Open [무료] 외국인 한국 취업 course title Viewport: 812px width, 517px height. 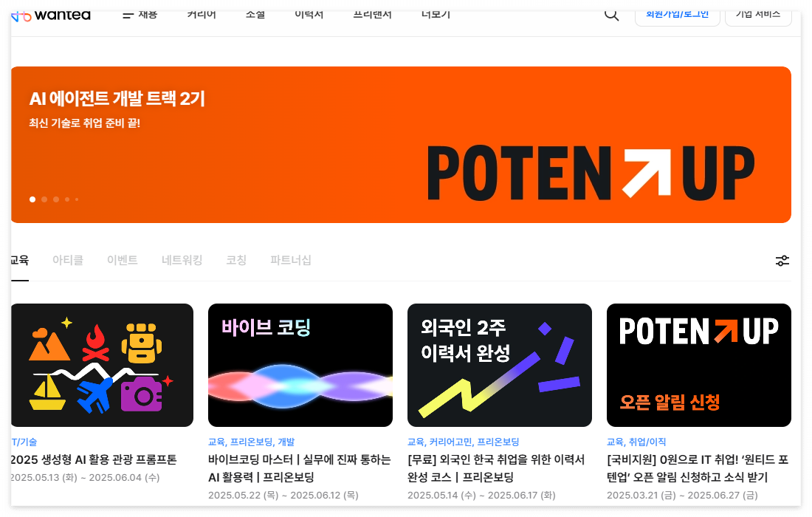point(496,468)
